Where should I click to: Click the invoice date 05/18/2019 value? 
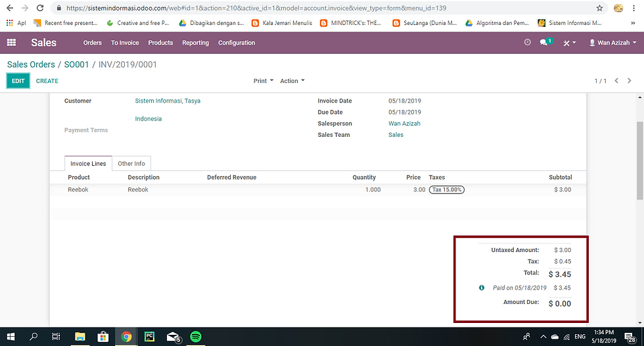coord(405,101)
